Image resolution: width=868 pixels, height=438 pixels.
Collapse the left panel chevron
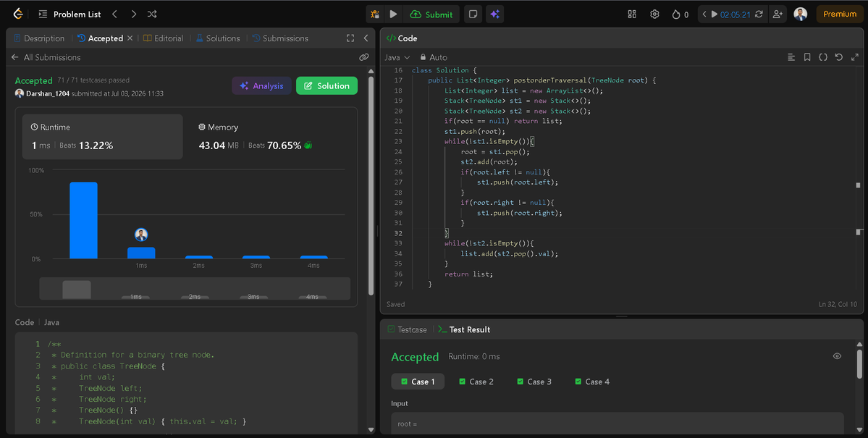(366, 38)
